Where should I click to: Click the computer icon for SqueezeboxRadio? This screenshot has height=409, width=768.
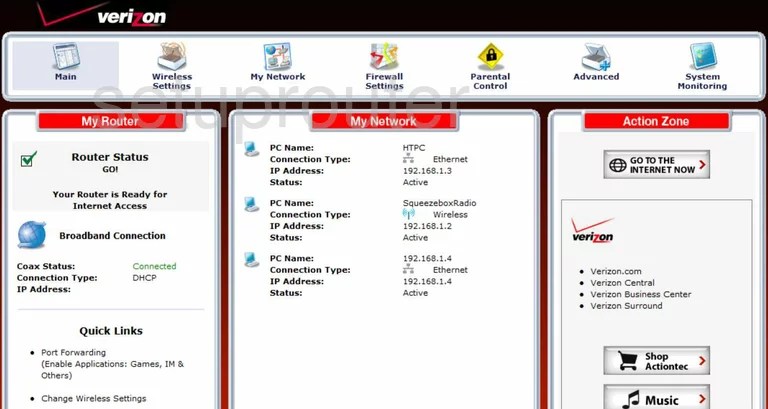[x=252, y=204]
